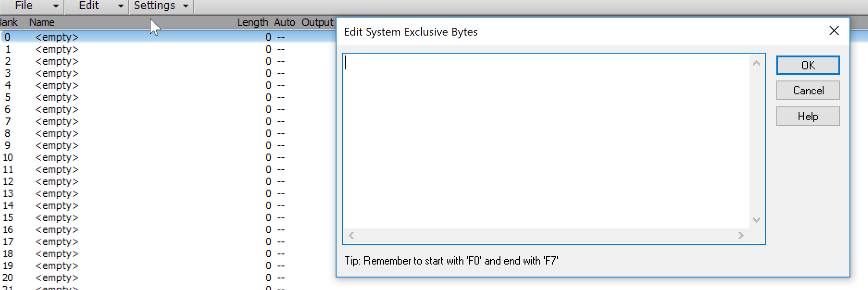Click the Length column header
Screen dimensions: 868x290
tap(252, 22)
